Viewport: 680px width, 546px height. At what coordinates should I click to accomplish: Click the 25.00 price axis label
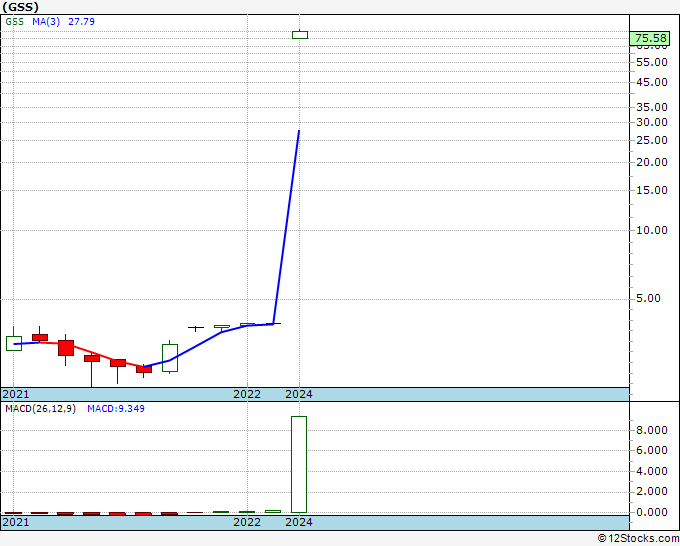(x=652, y=140)
